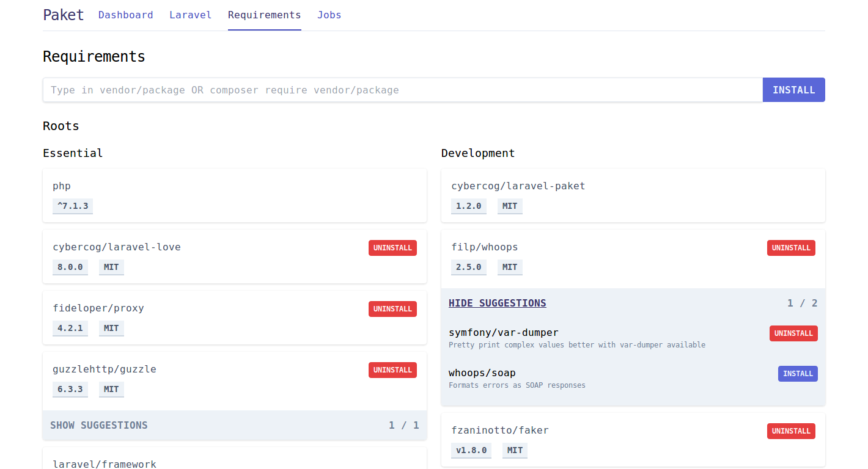Click the Paket logo title
The height and width of the screenshot is (469, 868).
pyautogui.click(x=64, y=15)
